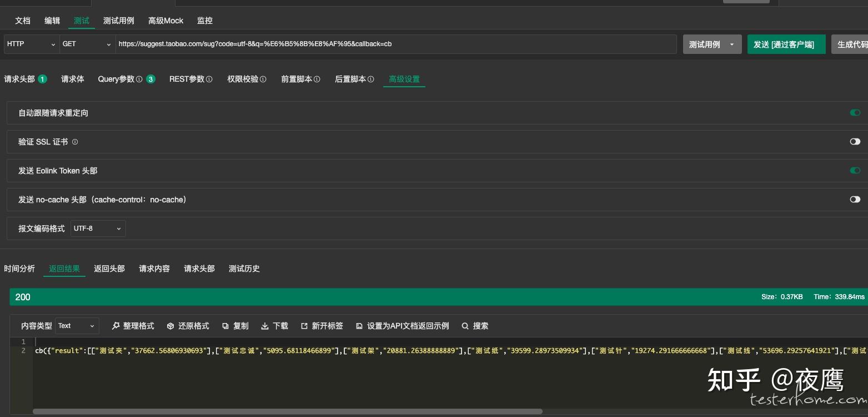Click the 搜索 search icon in response toolbar

pyautogui.click(x=465, y=326)
